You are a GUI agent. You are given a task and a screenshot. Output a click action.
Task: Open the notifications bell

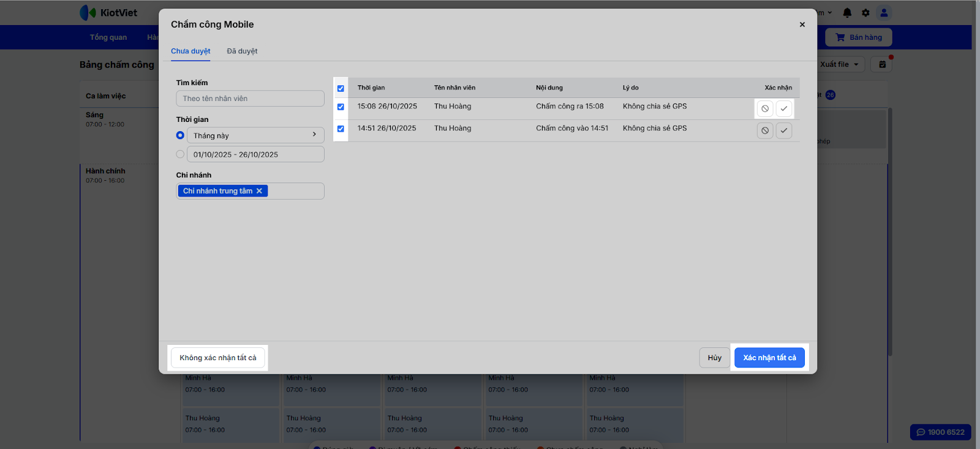(x=847, y=12)
